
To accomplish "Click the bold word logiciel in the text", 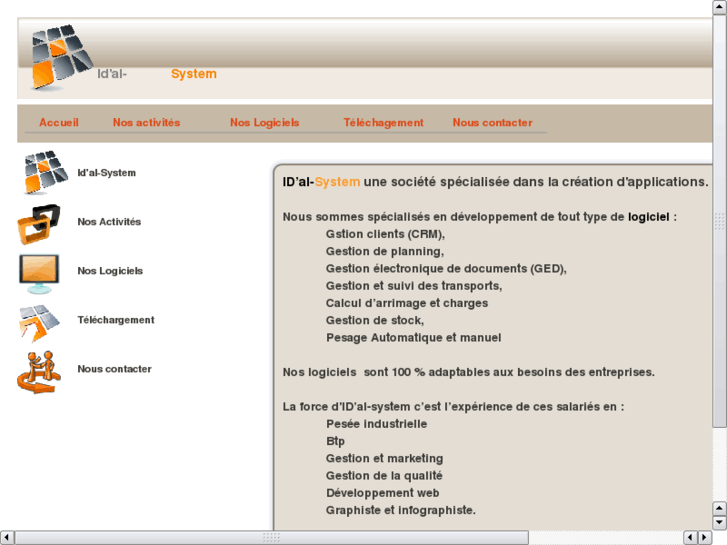I will tap(649, 217).
